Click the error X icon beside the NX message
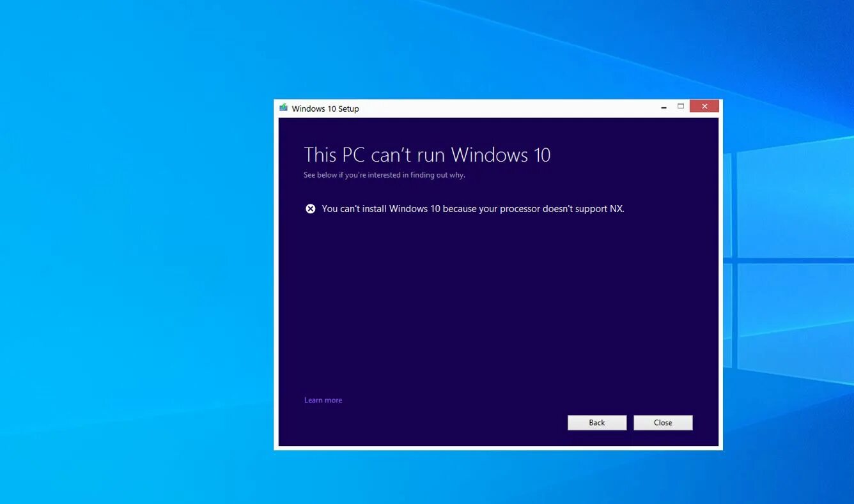This screenshot has width=854, height=504. [x=310, y=208]
